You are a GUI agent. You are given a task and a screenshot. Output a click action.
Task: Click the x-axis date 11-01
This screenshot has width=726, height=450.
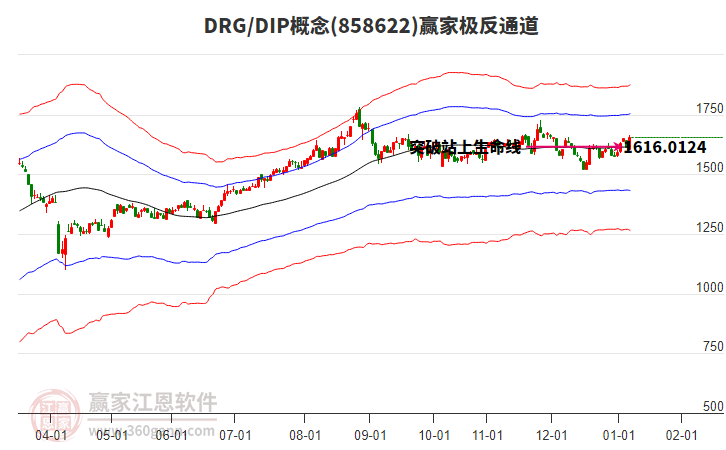tap(487, 435)
